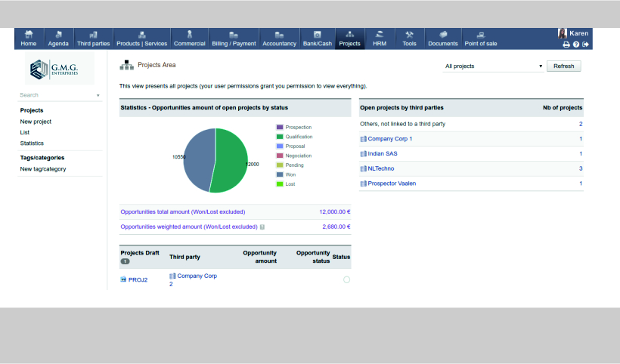Expand the sidebar Search dropdown
The height and width of the screenshot is (364, 620).
point(98,96)
